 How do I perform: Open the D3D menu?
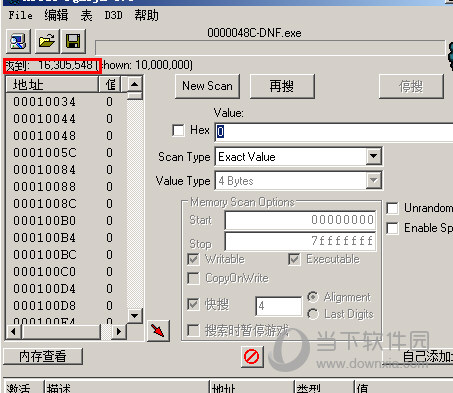click(113, 15)
